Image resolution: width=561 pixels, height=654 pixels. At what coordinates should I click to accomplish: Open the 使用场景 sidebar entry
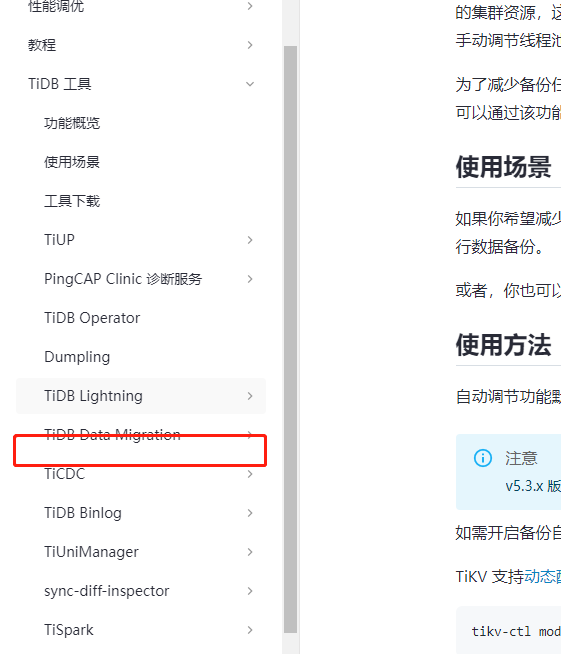click(x=72, y=162)
